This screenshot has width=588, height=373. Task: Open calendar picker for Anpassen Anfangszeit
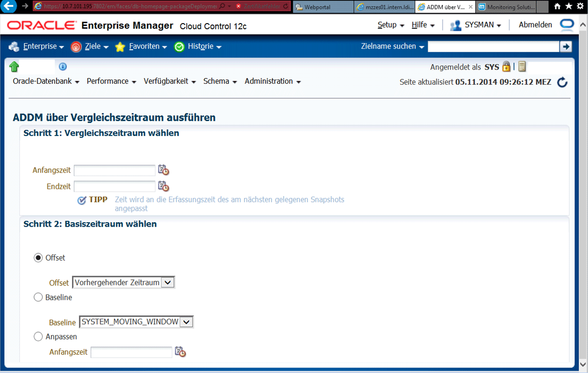(x=180, y=352)
